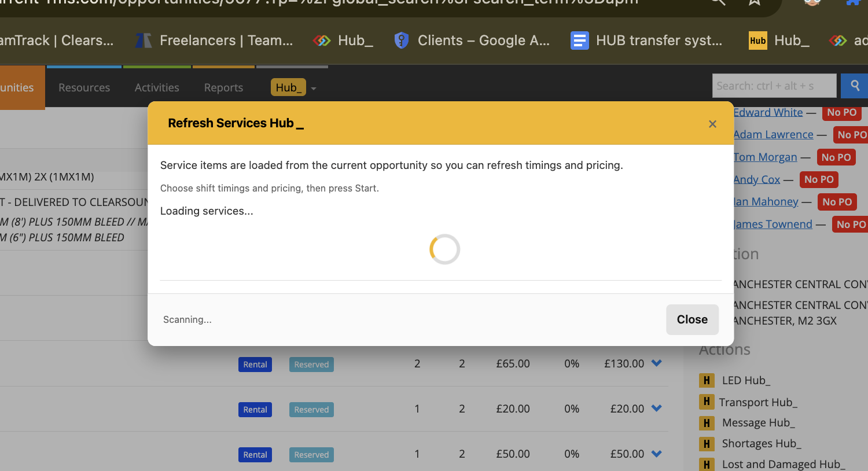Open the Activities menu tab
This screenshot has width=868, height=471.
[157, 87]
